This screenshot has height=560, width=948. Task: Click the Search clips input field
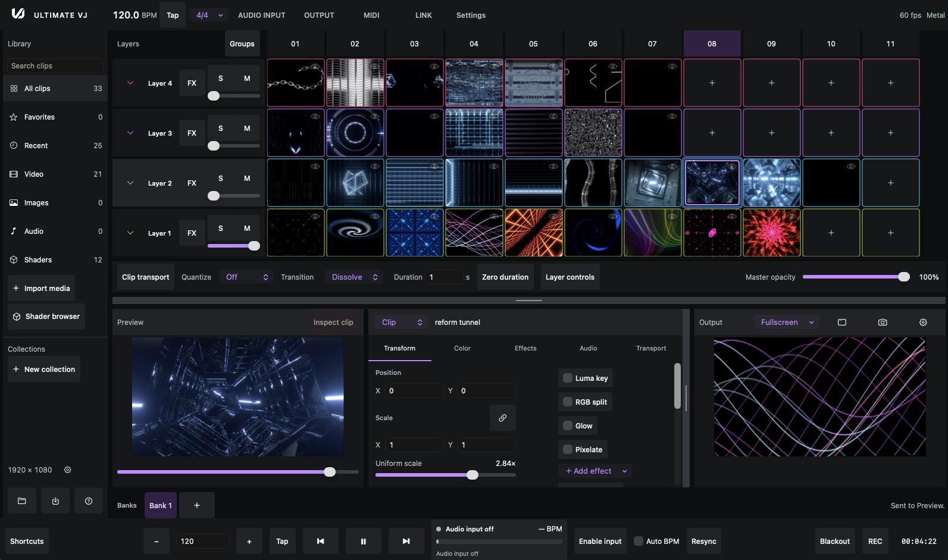[x=55, y=66]
